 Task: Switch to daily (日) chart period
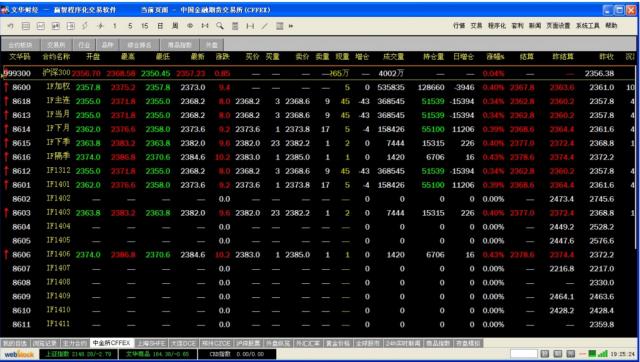tap(160, 26)
